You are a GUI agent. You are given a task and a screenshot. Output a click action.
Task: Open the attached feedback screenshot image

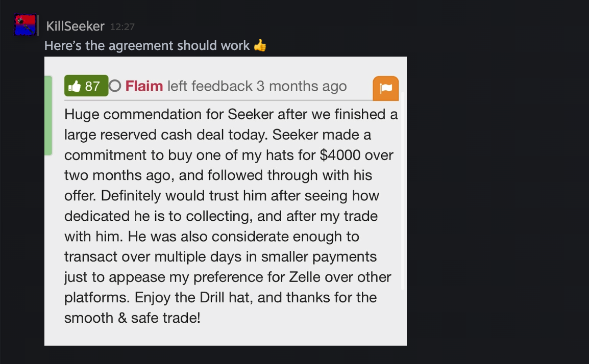pos(226,201)
